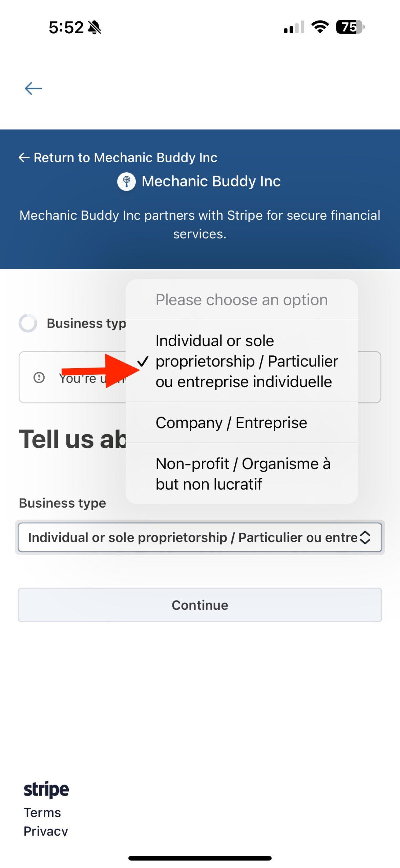Select Individual or sole proprietorship option

click(x=242, y=361)
